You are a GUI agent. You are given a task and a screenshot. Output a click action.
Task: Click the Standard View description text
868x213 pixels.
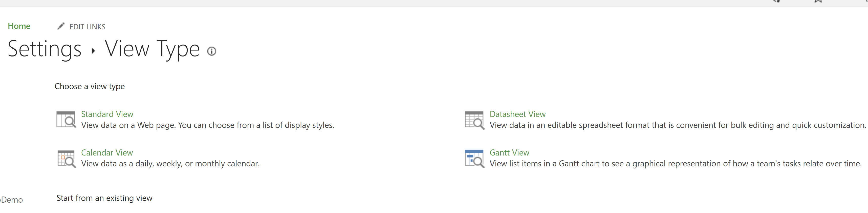pyautogui.click(x=208, y=125)
